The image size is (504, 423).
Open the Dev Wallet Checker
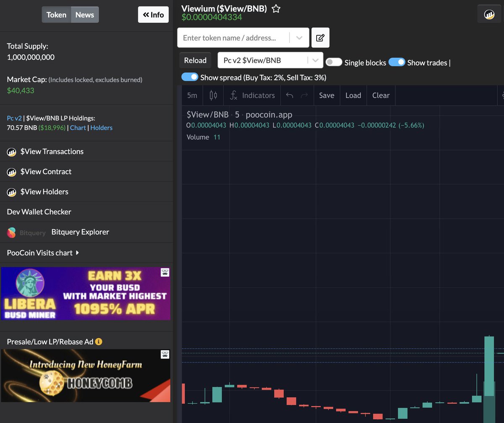pyautogui.click(x=39, y=212)
